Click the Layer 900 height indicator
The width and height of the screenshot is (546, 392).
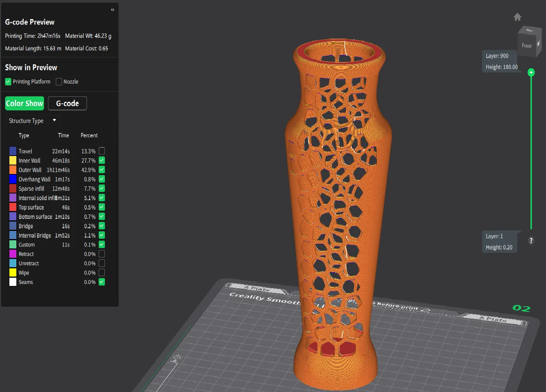500,61
